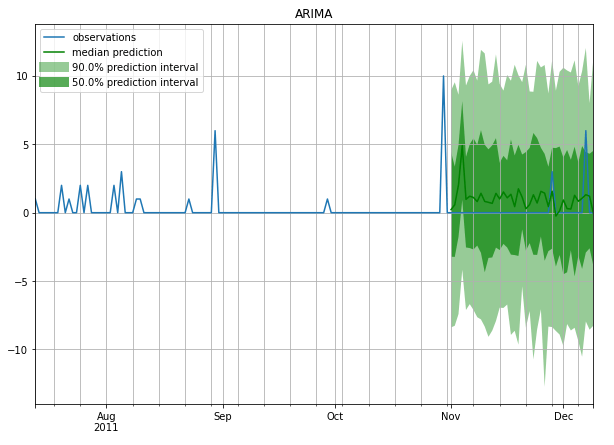
Task: Select the 90.0% prediction interval light green swatch
Action: click(54, 67)
